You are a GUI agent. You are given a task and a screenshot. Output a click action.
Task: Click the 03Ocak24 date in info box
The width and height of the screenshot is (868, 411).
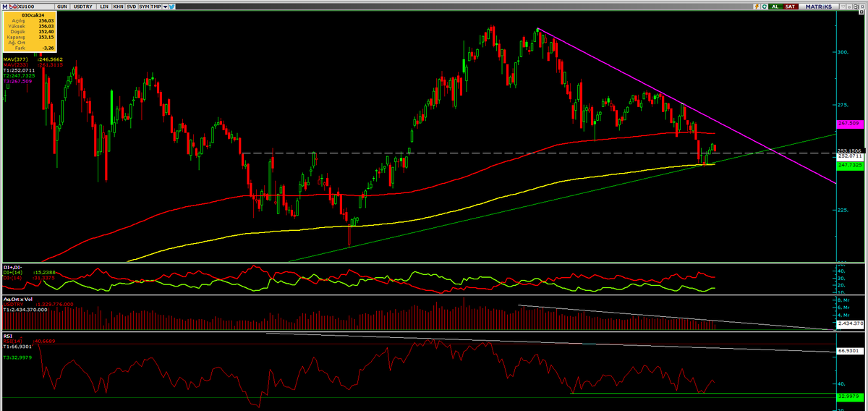[33, 15]
